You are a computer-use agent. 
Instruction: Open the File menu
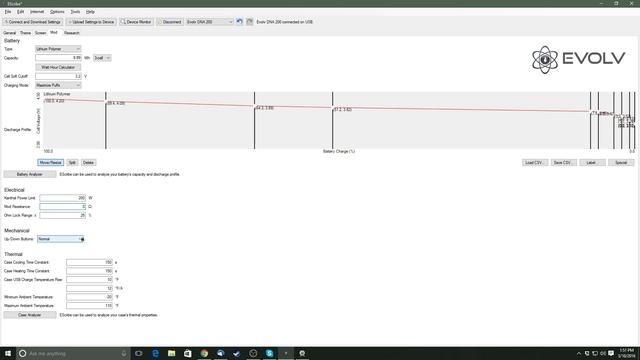pyautogui.click(x=8, y=12)
